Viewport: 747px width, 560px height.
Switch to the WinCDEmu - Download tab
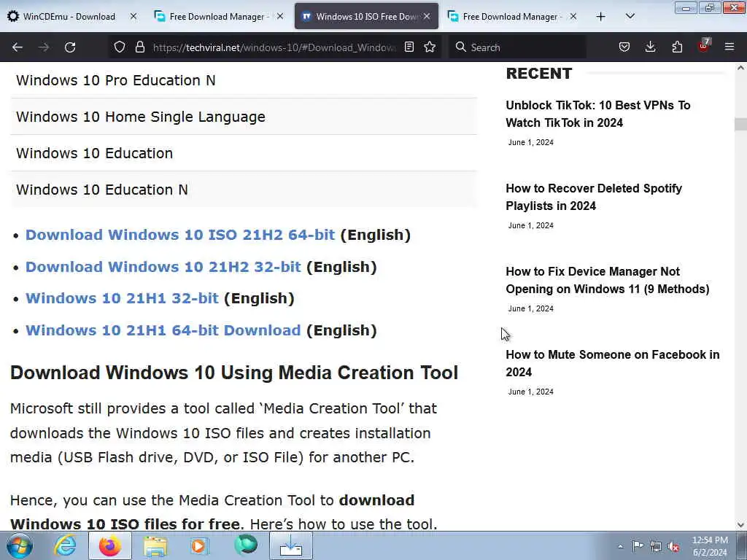coord(69,17)
